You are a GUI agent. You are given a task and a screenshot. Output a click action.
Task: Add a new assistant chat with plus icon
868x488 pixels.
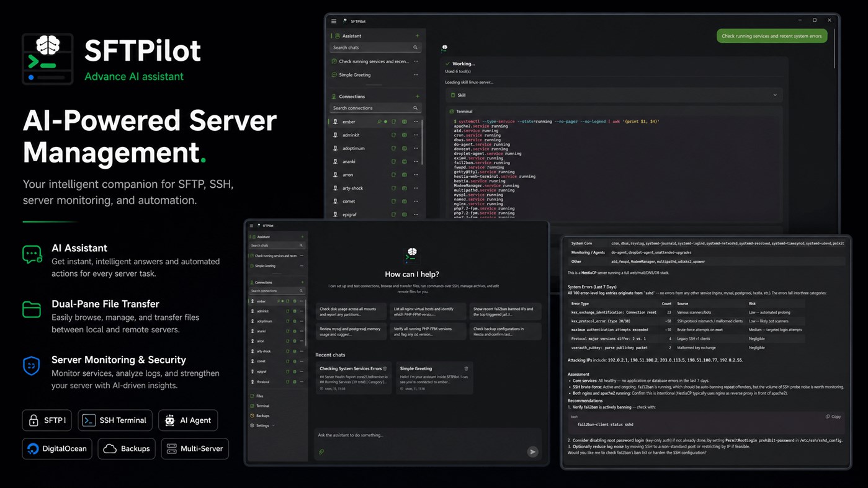[417, 36]
